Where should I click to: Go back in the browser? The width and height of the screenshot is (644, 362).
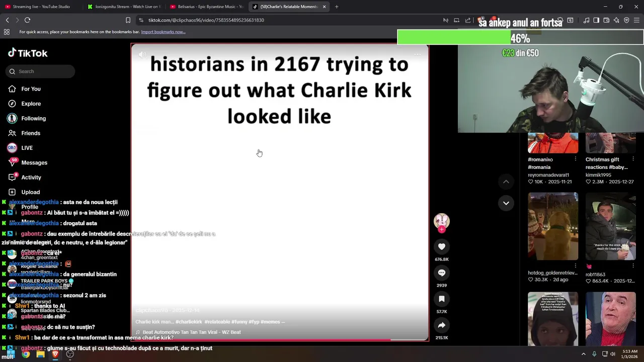(7, 20)
